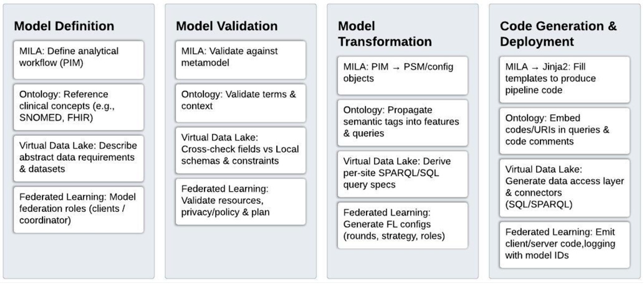This screenshot has height=285, width=644.
Task: Select MILA: Define analytical workflow (PIM) card
Action: [79, 60]
